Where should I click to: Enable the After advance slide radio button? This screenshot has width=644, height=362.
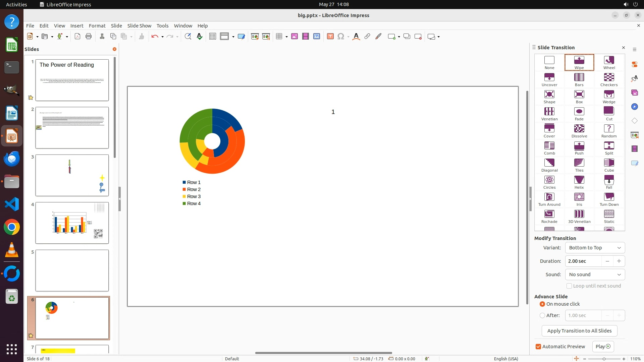click(x=542, y=315)
